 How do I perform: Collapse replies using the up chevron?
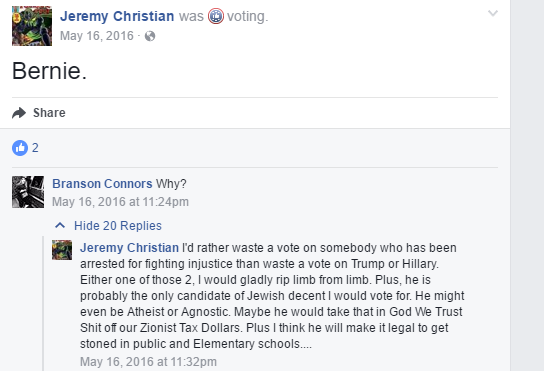[x=60, y=226]
